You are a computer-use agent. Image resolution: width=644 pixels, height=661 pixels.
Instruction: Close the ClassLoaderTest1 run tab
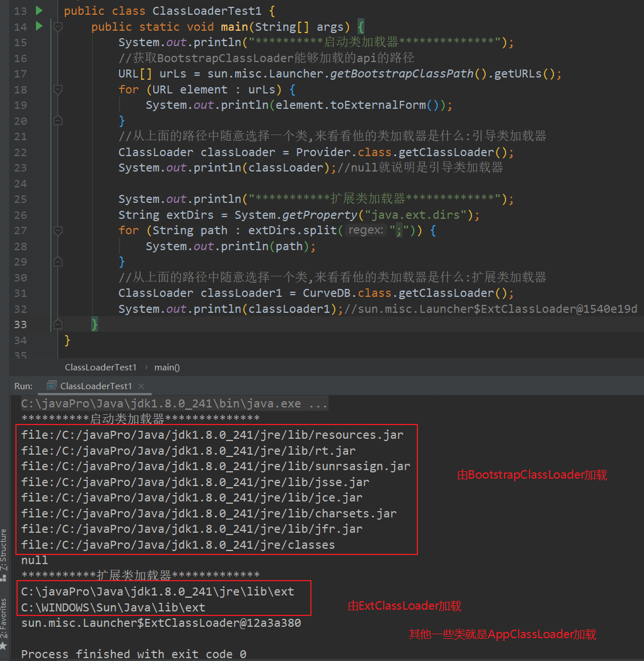click(x=141, y=386)
